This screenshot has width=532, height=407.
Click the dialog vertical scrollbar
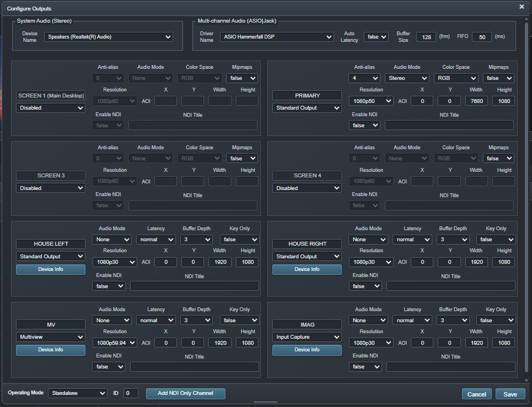point(526,197)
